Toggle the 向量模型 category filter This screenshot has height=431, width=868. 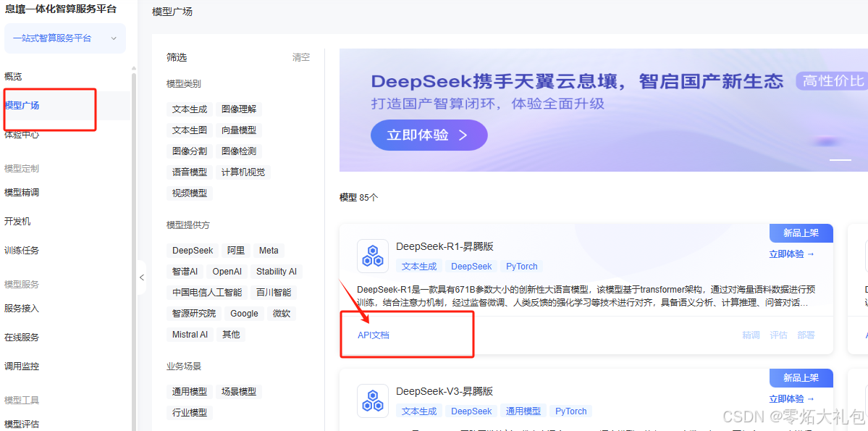click(239, 130)
